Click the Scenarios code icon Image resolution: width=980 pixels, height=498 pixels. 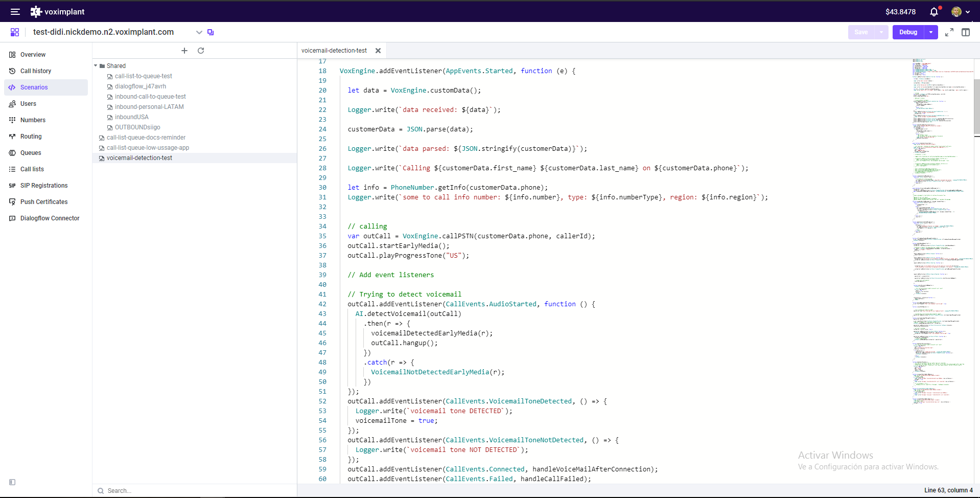coord(12,87)
